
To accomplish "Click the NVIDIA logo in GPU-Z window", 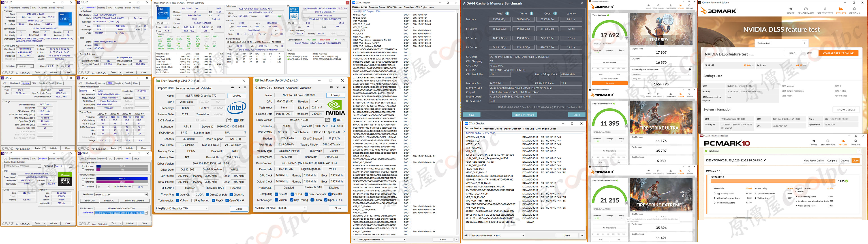I will coord(335,108).
